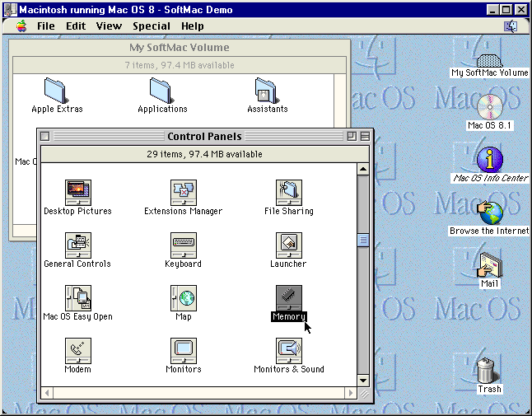Viewport: 532px width, 416px height.
Task: Click the Memory label text
Action: coord(289,316)
